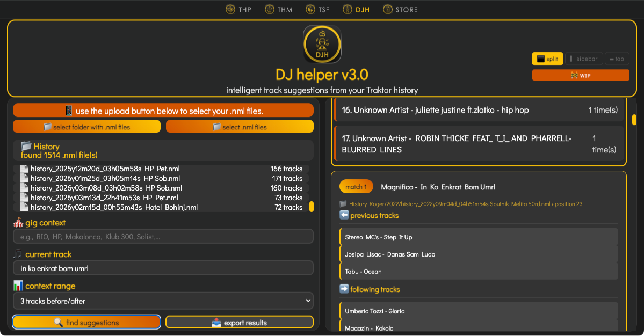Select history_2026y03m13d HP Pet.nml file
This screenshot has height=336, width=644.
(x=161, y=198)
